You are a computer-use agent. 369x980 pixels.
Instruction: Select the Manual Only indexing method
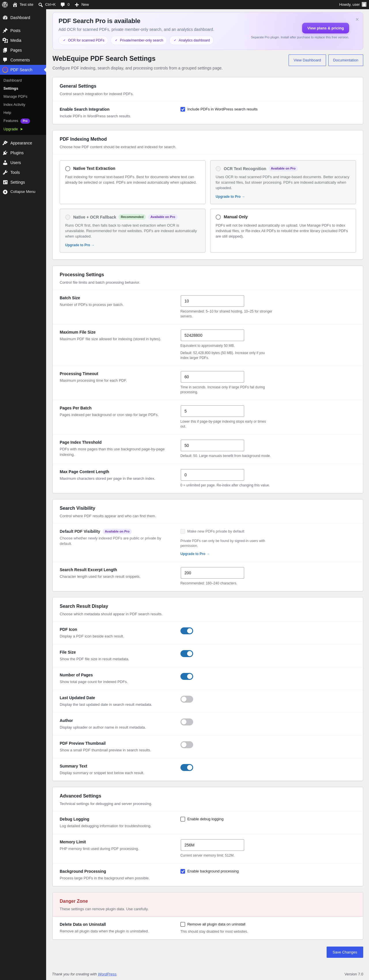click(x=218, y=217)
